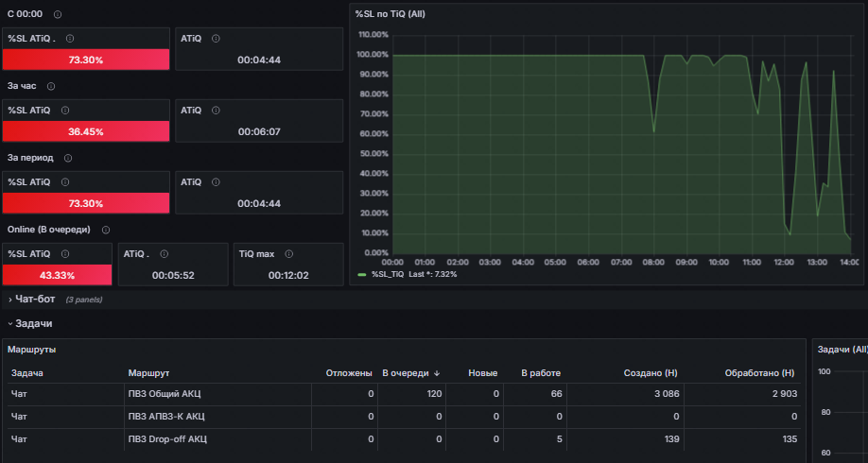Image resolution: width=868 pixels, height=463 pixels.
Task: Click the 120 value in В очереди column
Action: coord(435,394)
